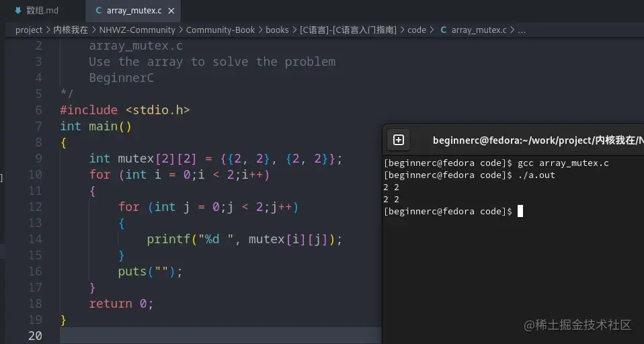Click the printf statement line
The height and width of the screenshot is (344, 644).
tap(245, 239)
